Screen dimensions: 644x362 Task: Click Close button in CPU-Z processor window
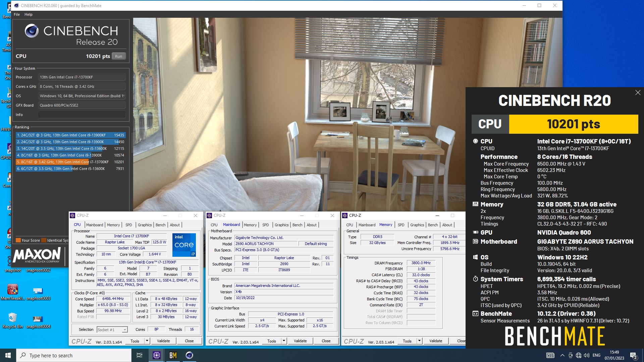[189, 341]
